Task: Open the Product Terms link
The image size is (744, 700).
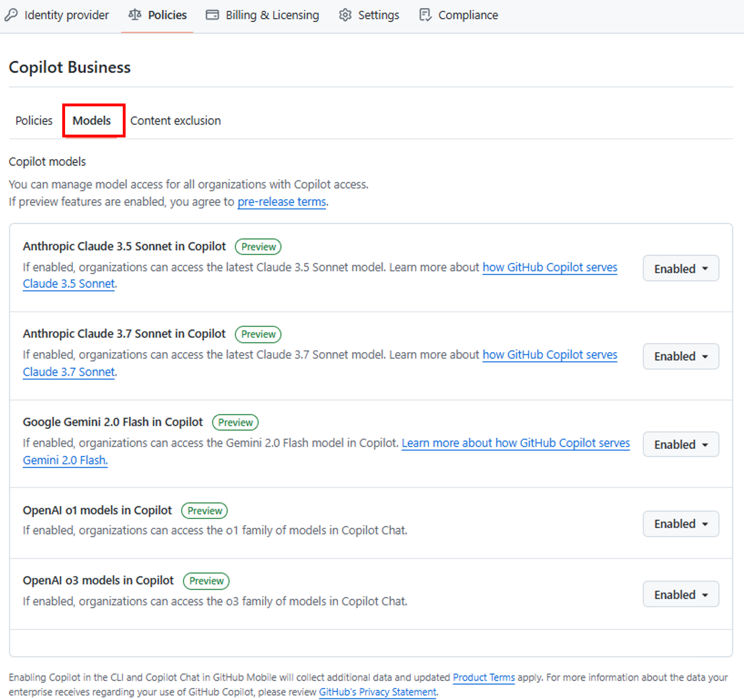Action: point(484,677)
